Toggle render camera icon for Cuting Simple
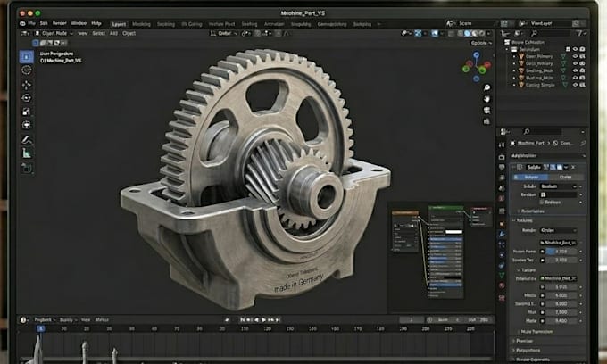Image resolution: width=607 pixels, height=364 pixels. tap(582, 85)
